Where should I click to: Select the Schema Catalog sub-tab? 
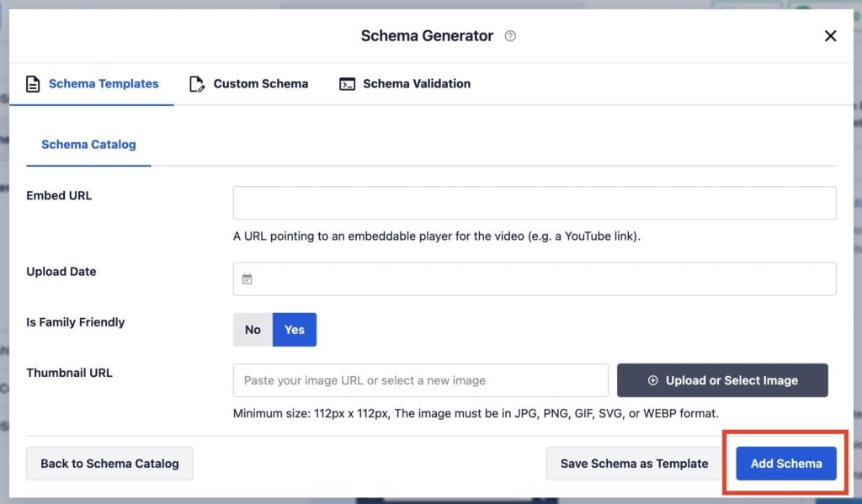(88, 144)
